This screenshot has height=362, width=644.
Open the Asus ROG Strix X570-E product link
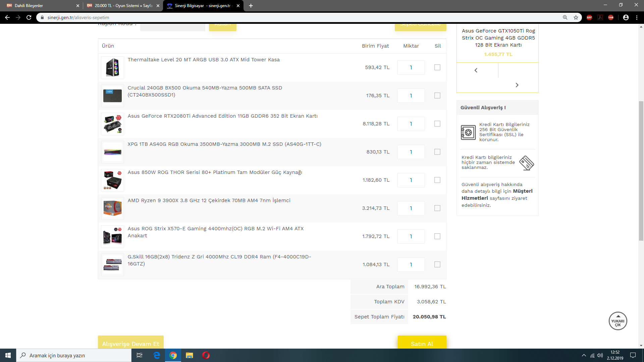pyautogui.click(x=215, y=229)
